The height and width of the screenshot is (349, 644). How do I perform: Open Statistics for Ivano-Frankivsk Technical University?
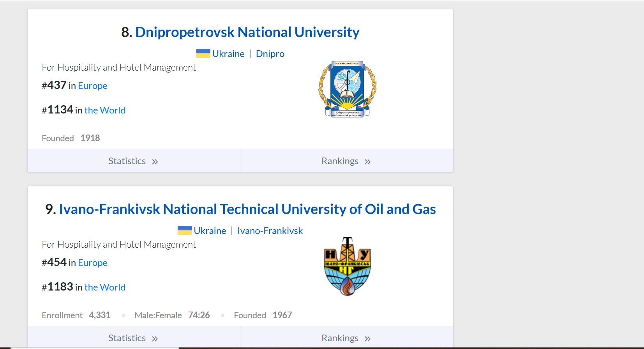point(127,338)
